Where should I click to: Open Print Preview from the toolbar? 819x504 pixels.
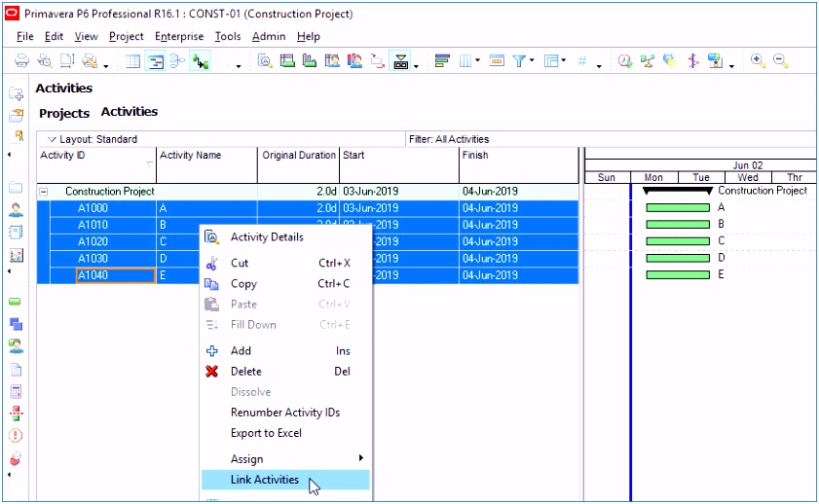(x=45, y=61)
